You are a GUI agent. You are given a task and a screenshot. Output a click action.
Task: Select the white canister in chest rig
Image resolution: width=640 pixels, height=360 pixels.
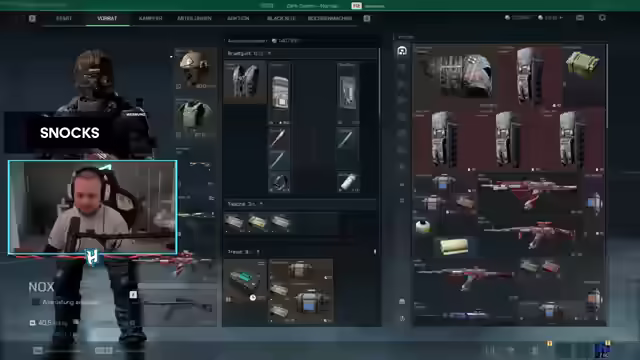click(348, 182)
